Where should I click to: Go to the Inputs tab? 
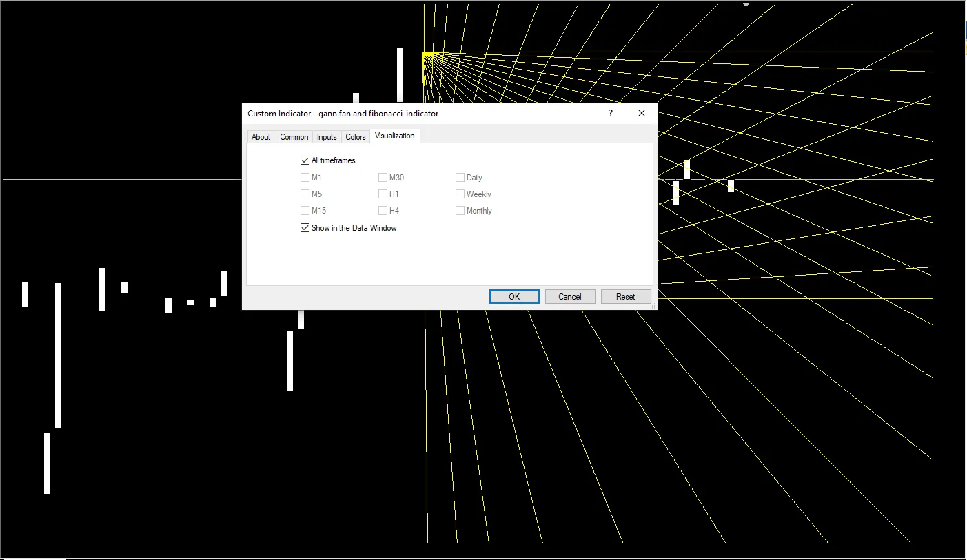point(327,137)
